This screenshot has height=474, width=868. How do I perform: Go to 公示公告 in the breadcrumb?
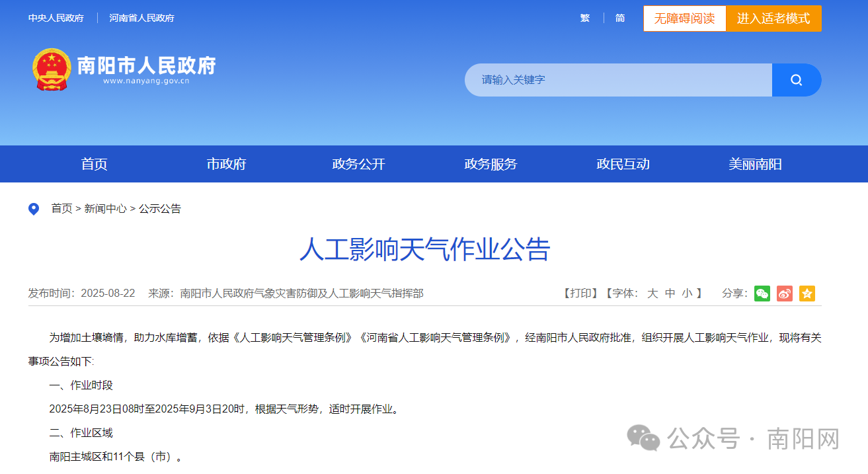160,209
